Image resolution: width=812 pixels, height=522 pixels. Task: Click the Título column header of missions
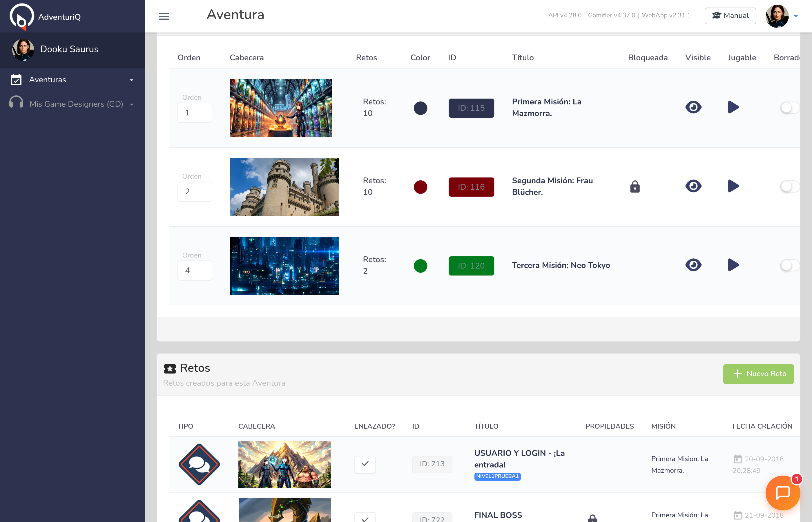coord(523,58)
